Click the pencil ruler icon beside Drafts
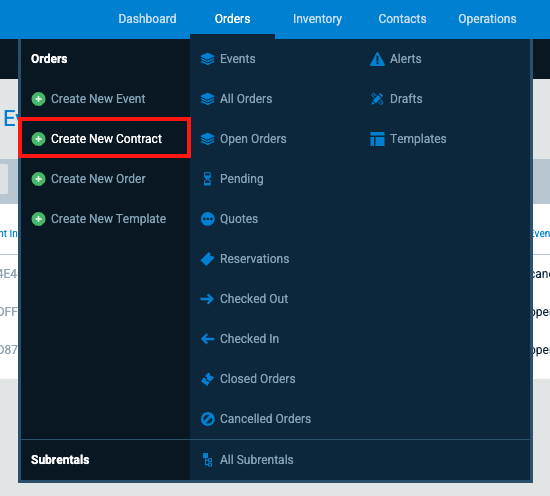550x496 pixels. click(377, 99)
